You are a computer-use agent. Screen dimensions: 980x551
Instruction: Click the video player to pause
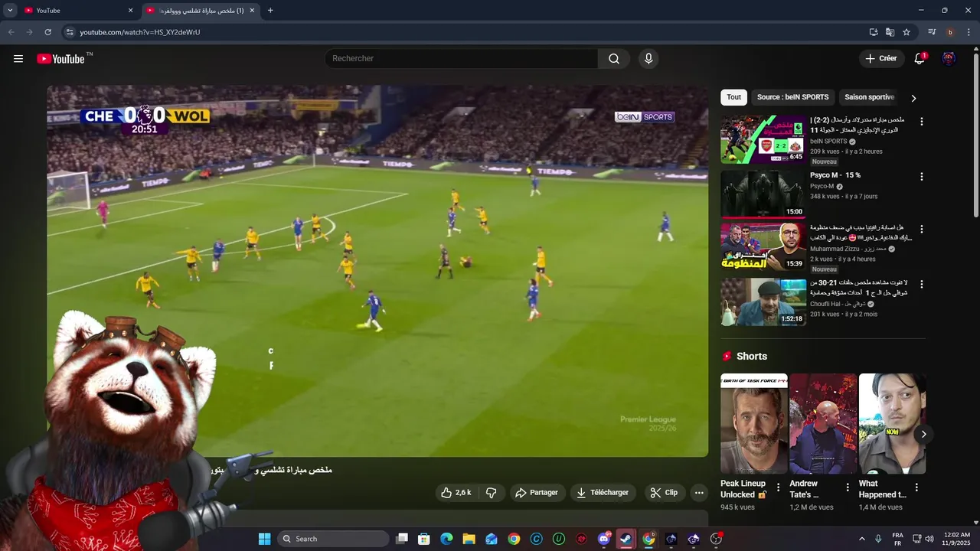click(377, 271)
